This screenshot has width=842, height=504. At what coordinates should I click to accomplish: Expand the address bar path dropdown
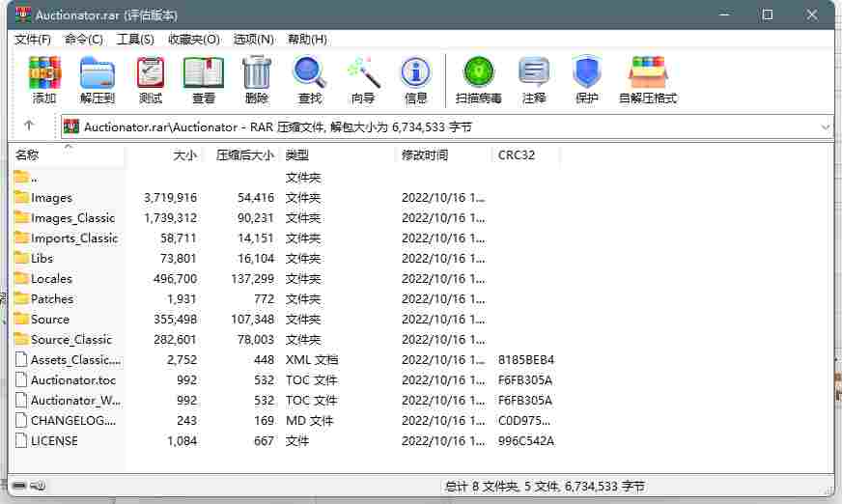click(826, 127)
